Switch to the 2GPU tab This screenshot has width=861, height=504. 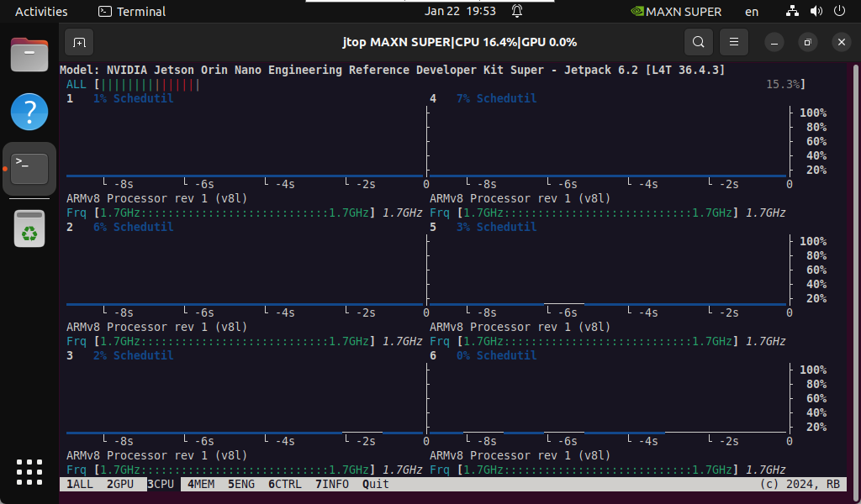pyautogui.click(x=120, y=484)
